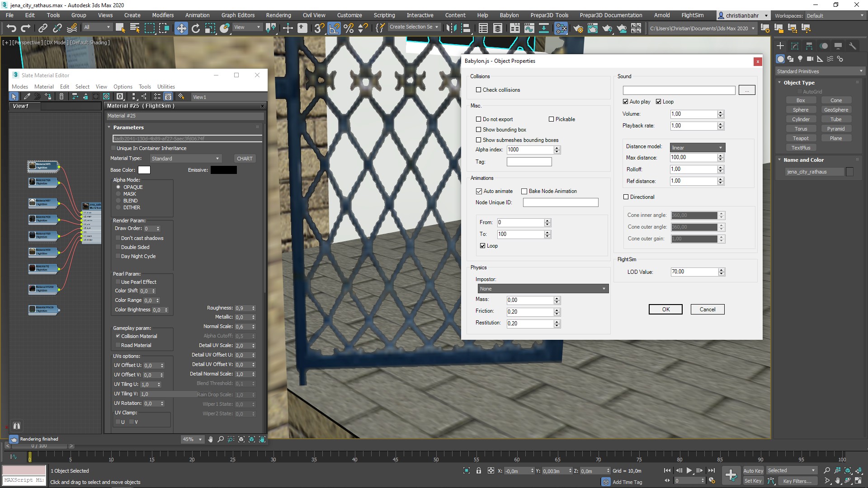Click the Cancel button to dismiss
This screenshot has height=488, width=868.
tap(707, 309)
